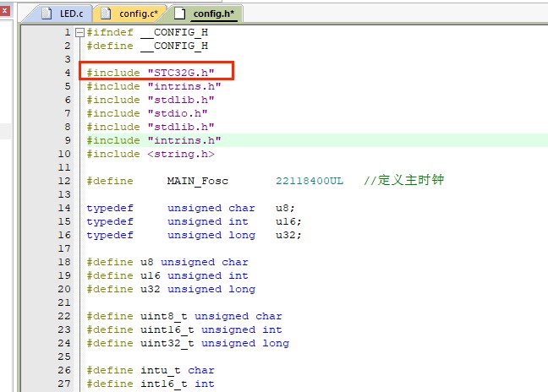Click the highlighted "intrins.h" on line 9
This screenshot has width=548, height=392.
(x=184, y=140)
